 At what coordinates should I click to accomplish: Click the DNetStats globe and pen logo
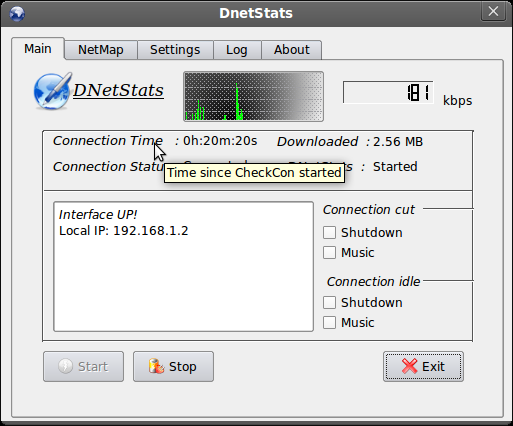pos(53,91)
